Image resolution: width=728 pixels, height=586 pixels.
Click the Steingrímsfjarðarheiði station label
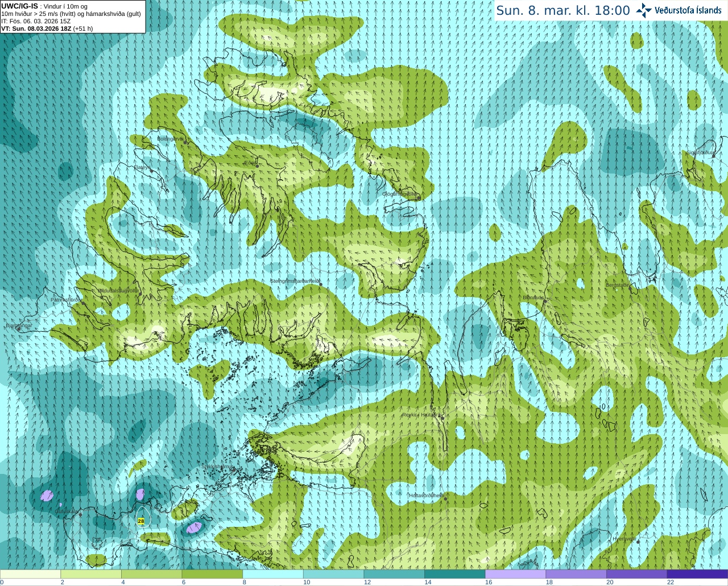tap(294, 281)
